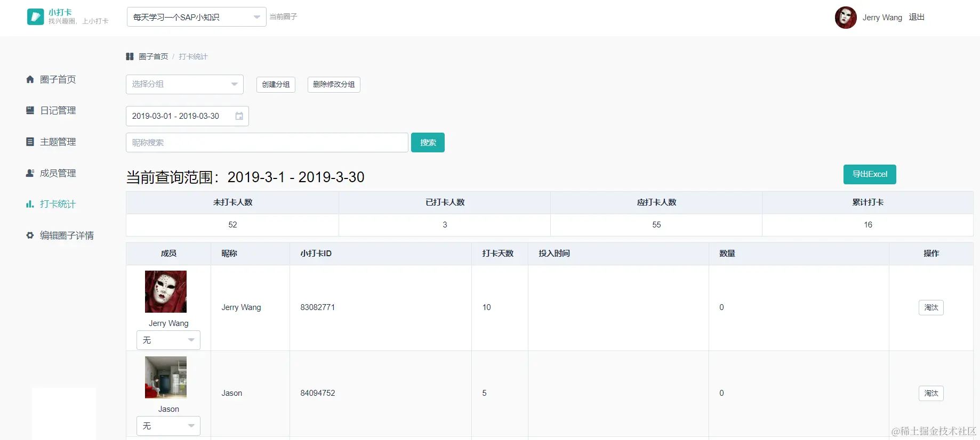Click the list icon beside 主题管理
The width and height of the screenshot is (980, 440).
click(30, 142)
